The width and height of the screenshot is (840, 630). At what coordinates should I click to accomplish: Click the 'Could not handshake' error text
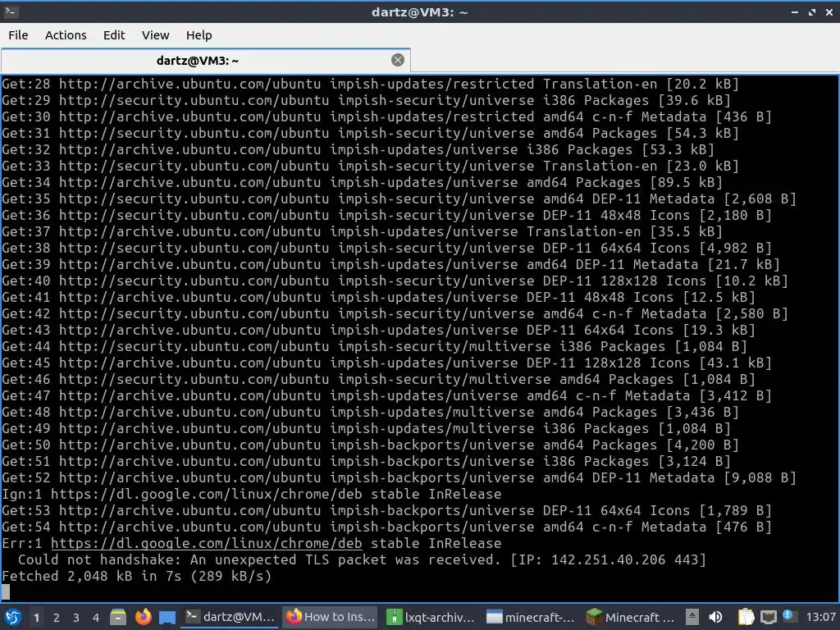pos(362,559)
